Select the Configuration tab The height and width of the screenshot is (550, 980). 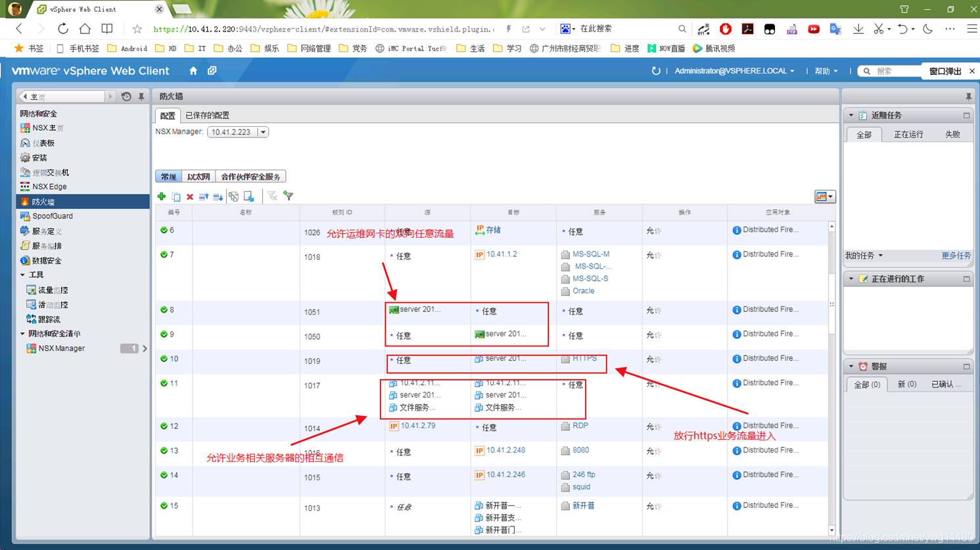click(168, 116)
